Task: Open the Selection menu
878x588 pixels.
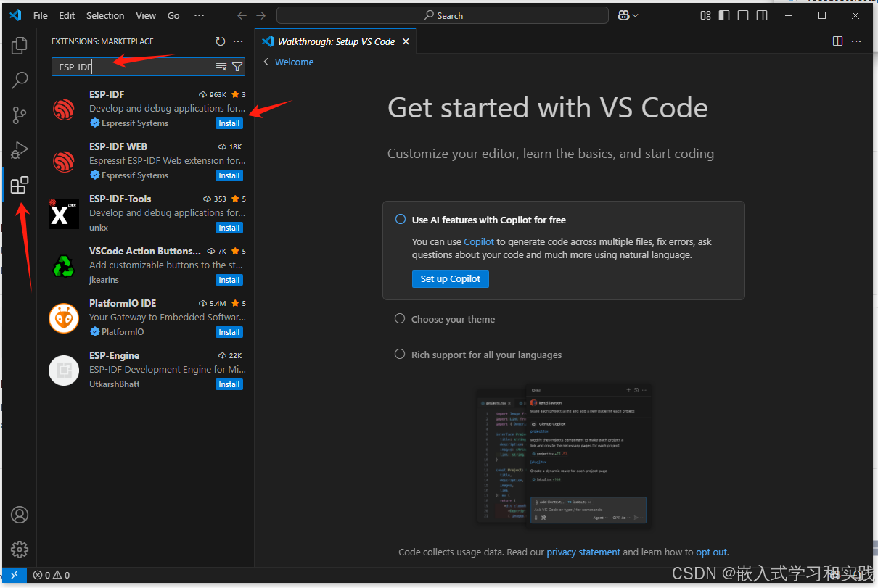Action: coord(105,15)
